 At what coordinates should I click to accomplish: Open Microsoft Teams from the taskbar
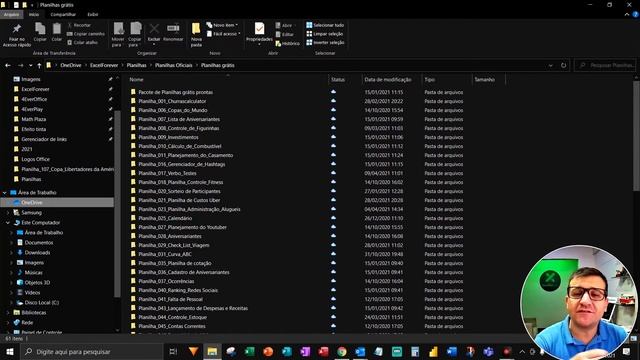488,351
